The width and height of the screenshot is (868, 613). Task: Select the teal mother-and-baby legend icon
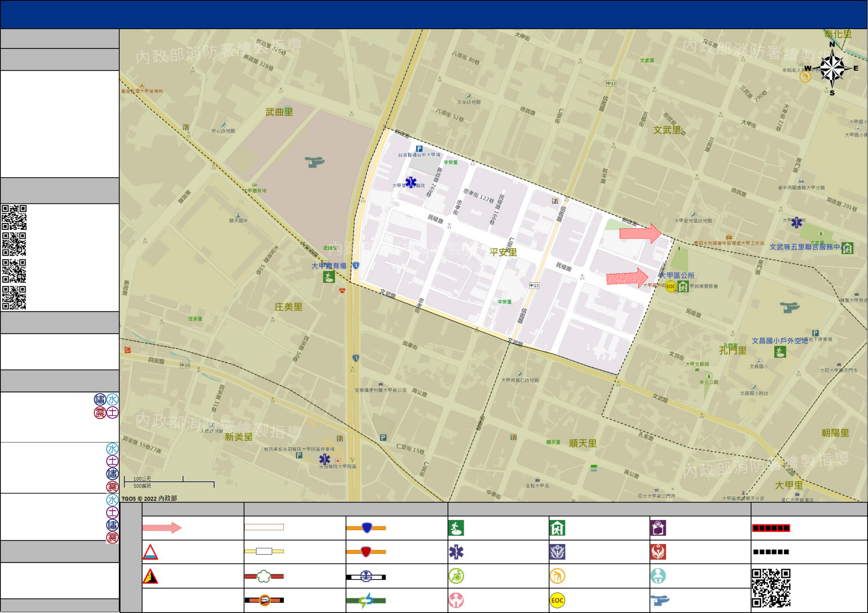click(658, 576)
